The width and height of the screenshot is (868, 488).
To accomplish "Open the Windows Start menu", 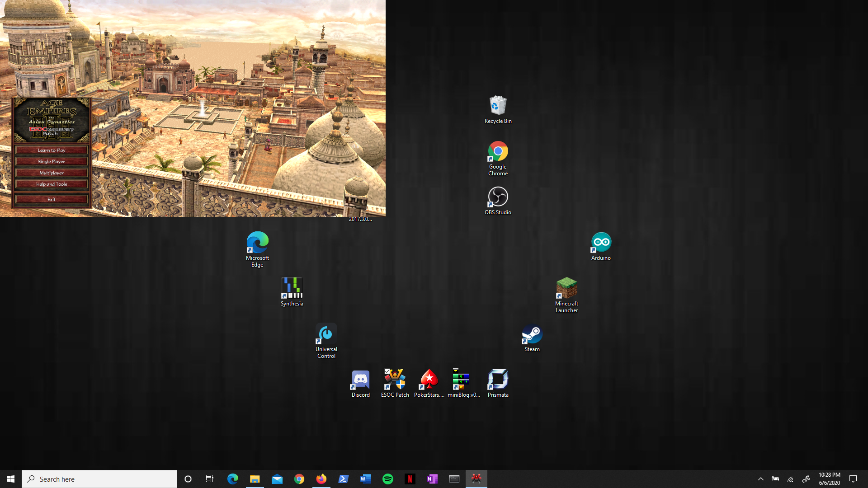I will point(11,479).
